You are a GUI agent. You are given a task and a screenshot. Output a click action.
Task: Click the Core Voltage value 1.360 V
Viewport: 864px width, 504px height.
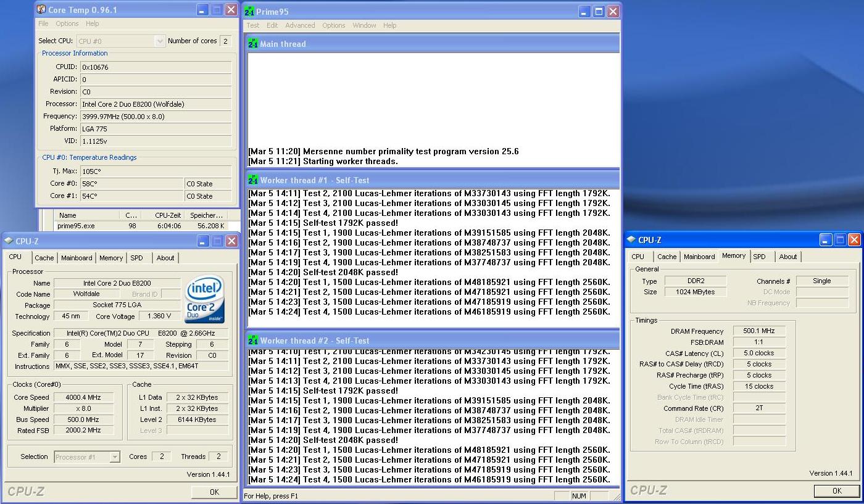pyautogui.click(x=159, y=316)
